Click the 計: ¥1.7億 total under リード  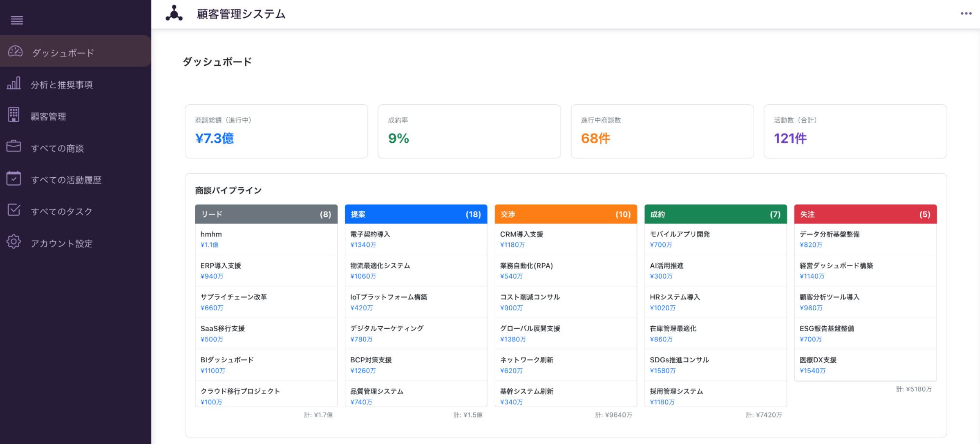point(318,415)
